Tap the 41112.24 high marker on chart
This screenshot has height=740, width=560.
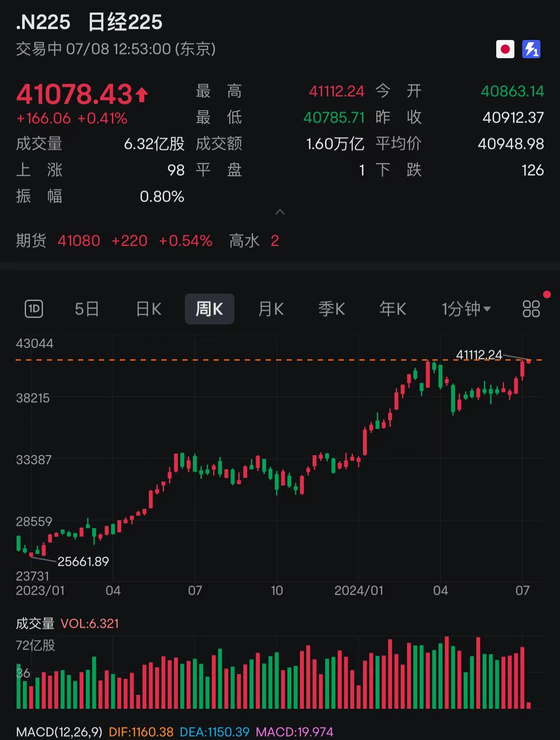click(x=479, y=355)
